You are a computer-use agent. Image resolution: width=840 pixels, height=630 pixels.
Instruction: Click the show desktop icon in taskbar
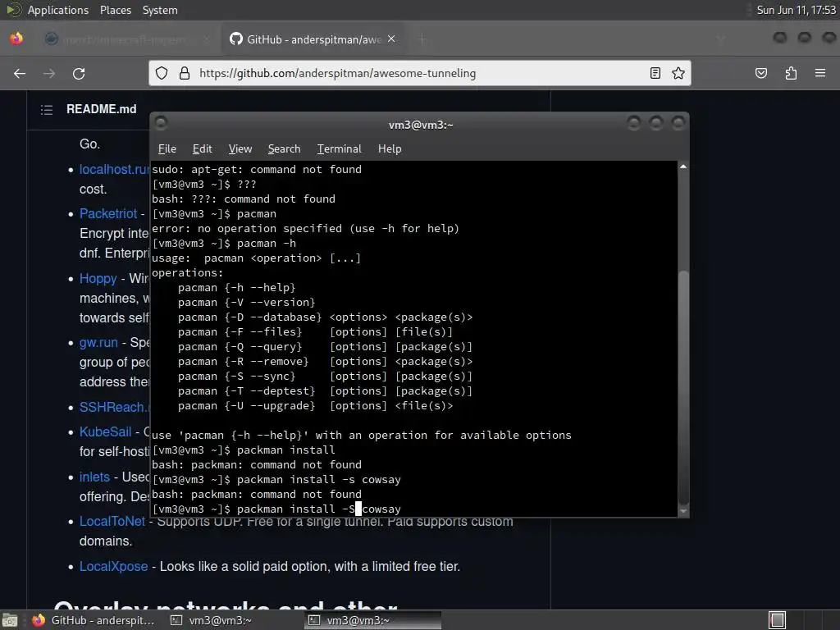[x=10, y=620]
